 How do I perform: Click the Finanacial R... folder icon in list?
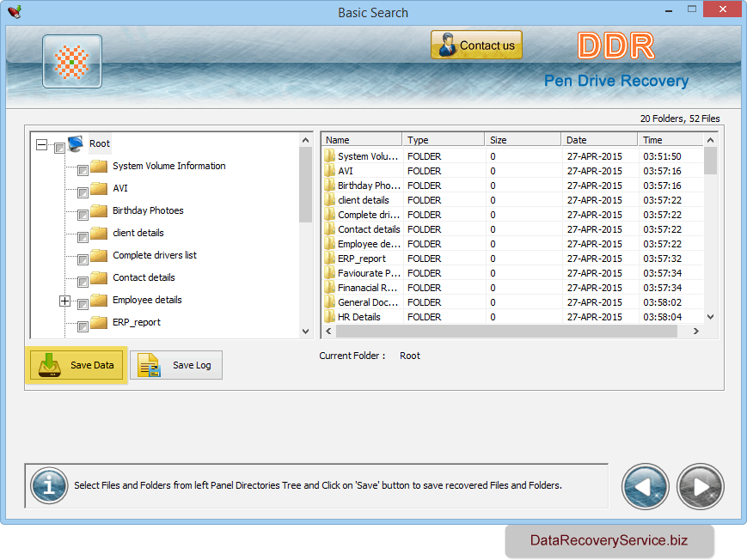(329, 287)
